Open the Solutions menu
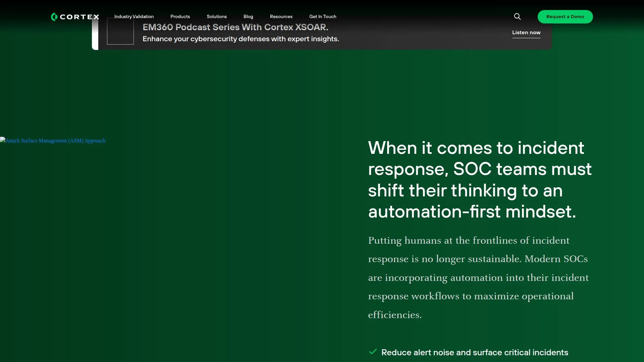 tap(217, 16)
